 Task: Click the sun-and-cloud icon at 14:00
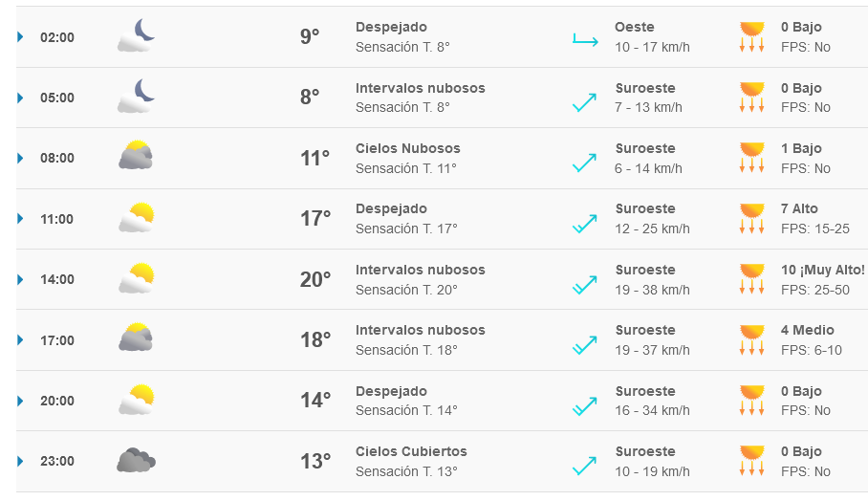click(x=136, y=278)
